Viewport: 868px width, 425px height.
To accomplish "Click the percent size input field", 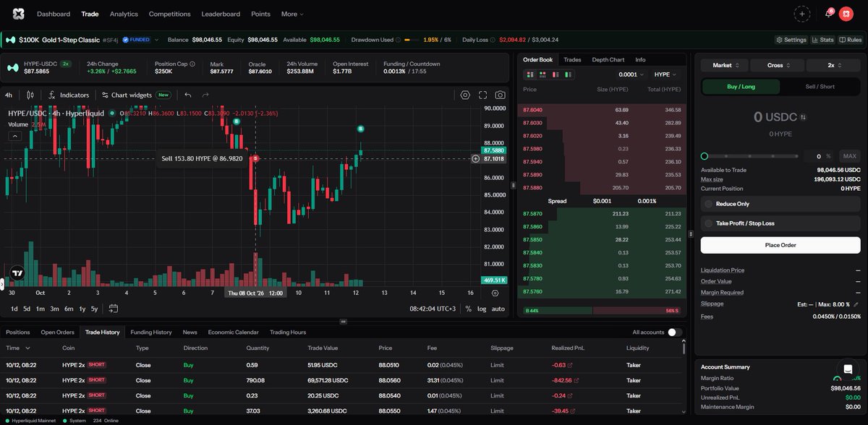I will coord(820,156).
